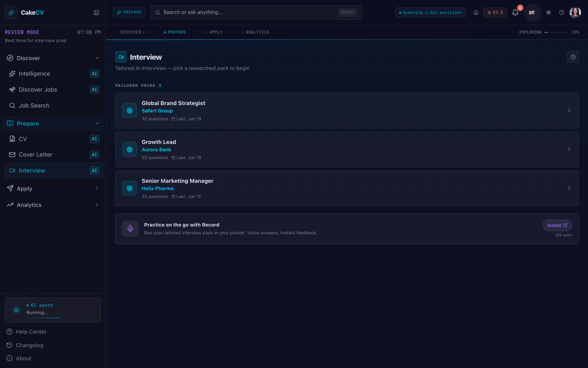The width and height of the screenshot is (588, 368).
Task: Click the Interview page header video icon
Action: pos(121,57)
